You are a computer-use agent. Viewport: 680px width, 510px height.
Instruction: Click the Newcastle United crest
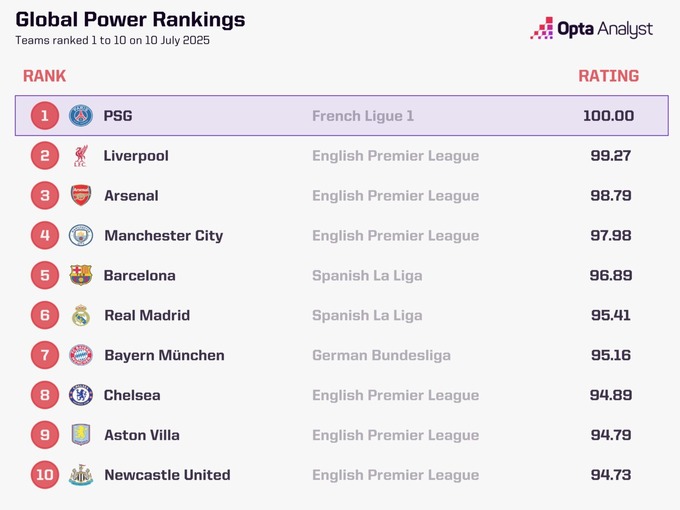tap(81, 475)
